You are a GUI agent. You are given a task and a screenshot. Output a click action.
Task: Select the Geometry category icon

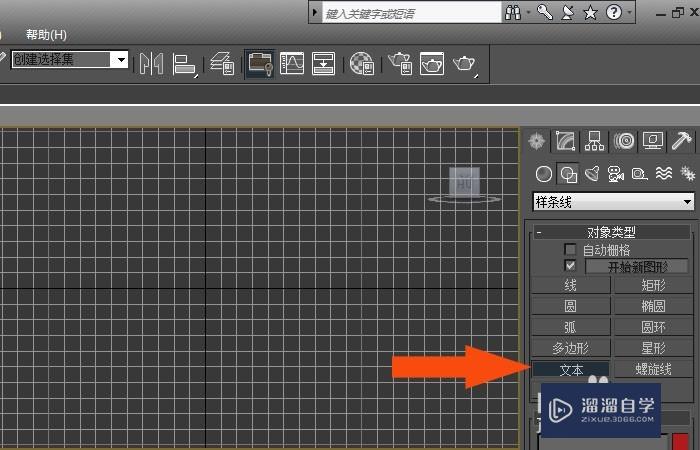[x=544, y=174]
